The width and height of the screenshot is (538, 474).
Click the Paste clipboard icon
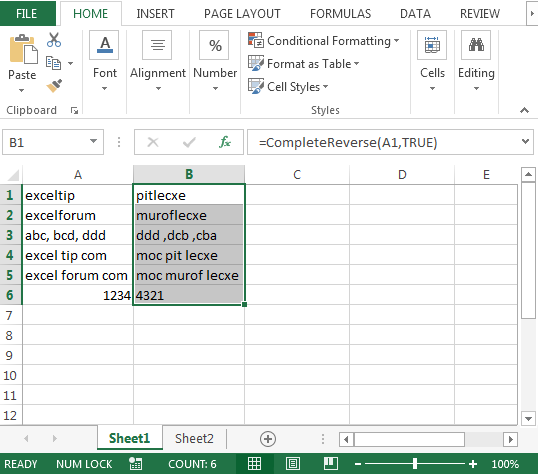tap(23, 49)
